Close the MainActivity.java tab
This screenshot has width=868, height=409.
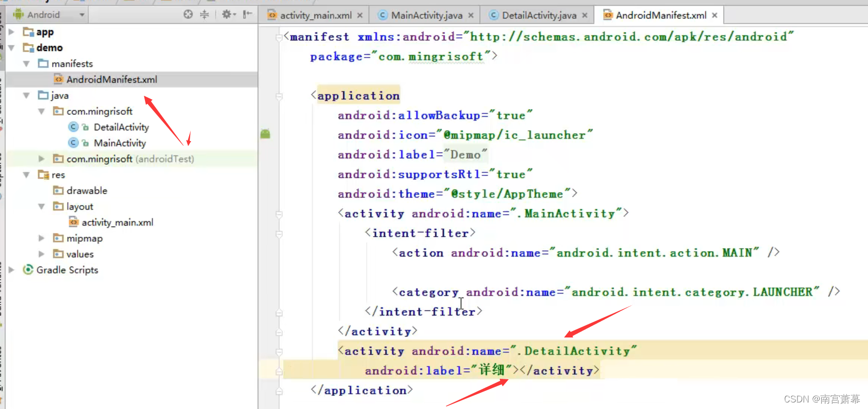click(x=471, y=15)
